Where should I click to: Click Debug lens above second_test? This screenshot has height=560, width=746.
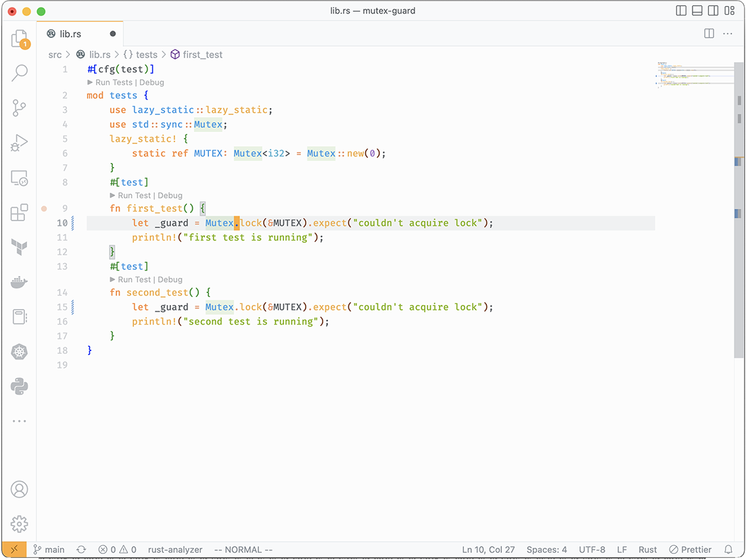coord(170,280)
